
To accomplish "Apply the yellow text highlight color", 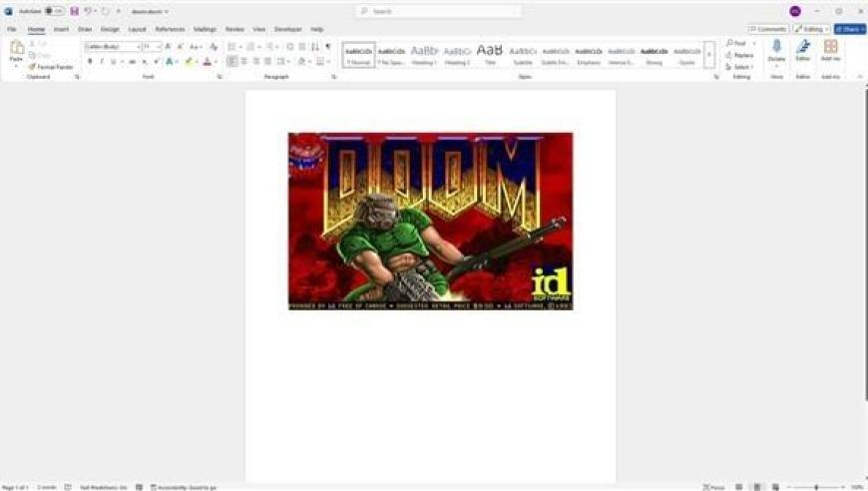I will [189, 62].
